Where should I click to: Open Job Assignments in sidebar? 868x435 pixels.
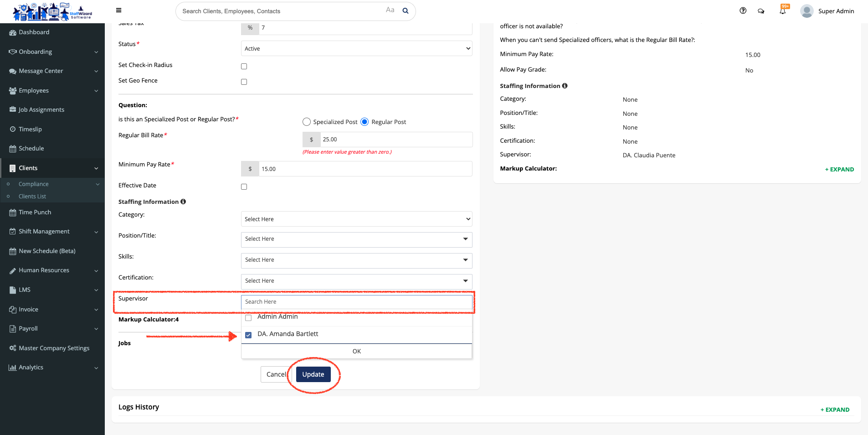[x=41, y=110]
